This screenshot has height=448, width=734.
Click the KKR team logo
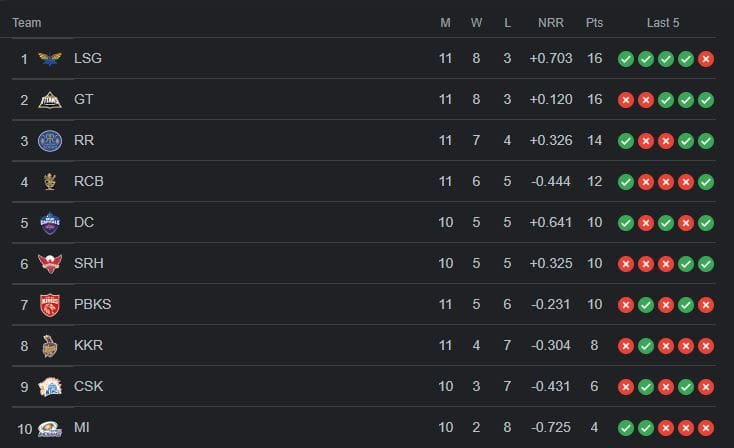click(x=50, y=346)
